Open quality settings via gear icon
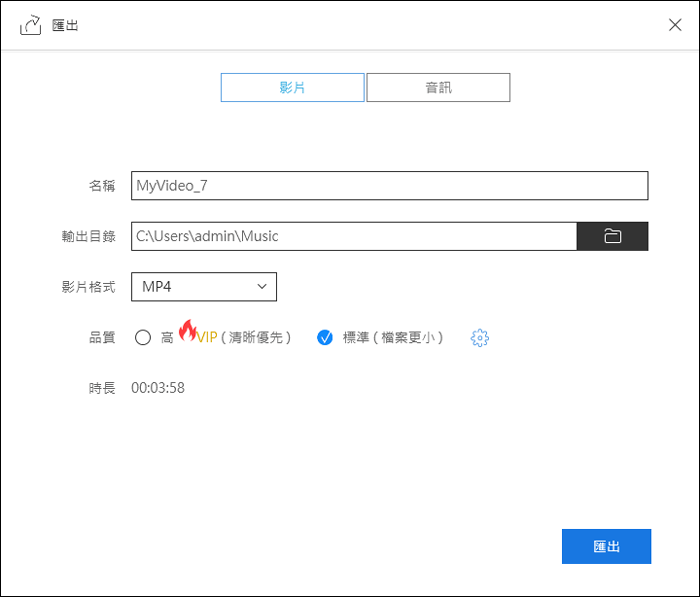700x597 pixels. 479,338
